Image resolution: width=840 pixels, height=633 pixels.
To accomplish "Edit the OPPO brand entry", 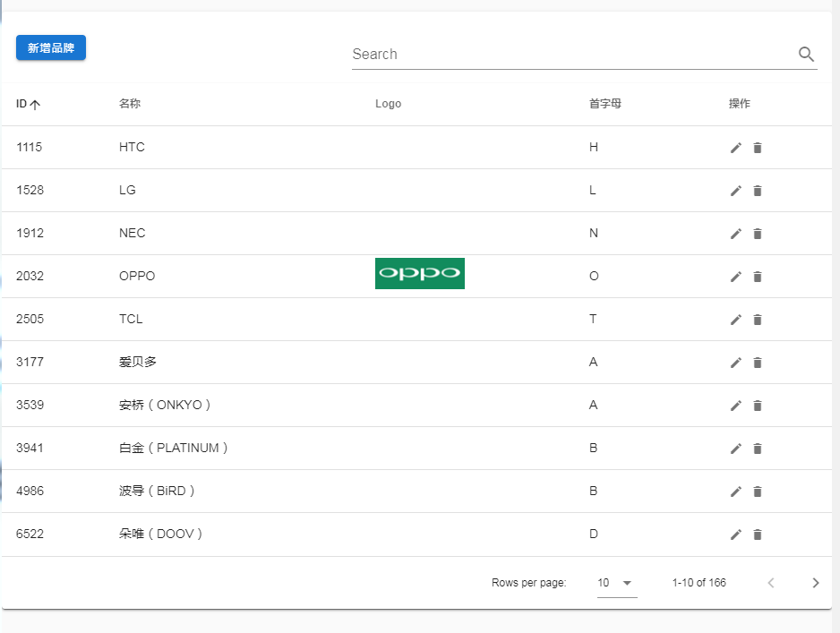I will (736, 277).
